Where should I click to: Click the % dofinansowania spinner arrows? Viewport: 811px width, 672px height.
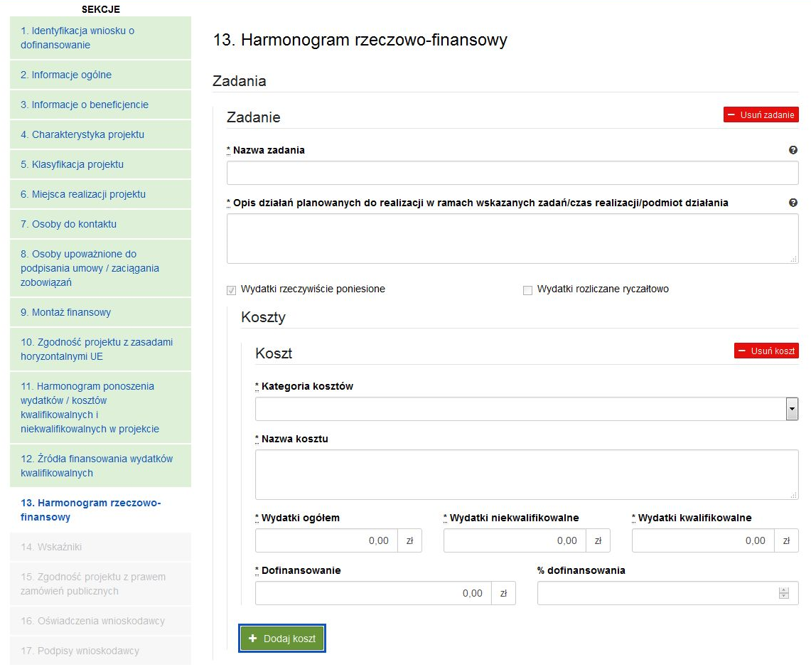[783, 593]
